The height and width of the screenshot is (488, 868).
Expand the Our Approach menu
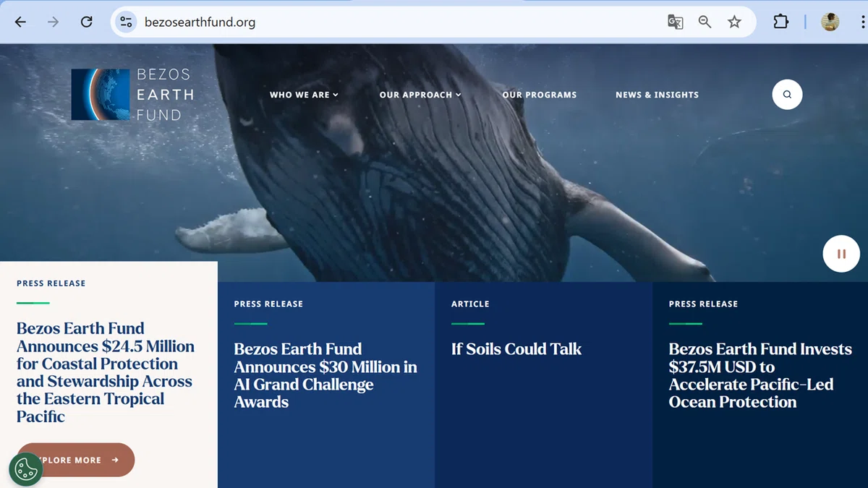pyautogui.click(x=420, y=95)
